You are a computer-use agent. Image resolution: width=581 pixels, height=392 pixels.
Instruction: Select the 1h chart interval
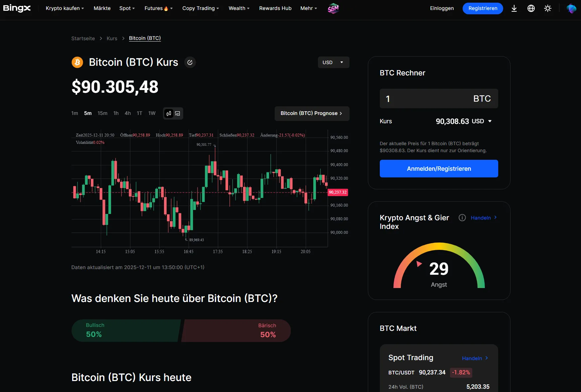[x=116, y=113]
